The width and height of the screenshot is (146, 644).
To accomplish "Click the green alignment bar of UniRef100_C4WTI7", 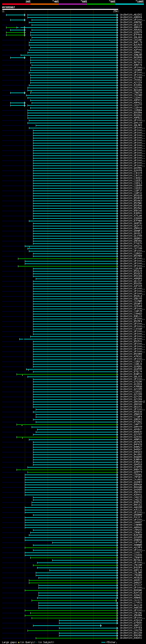I will coord(67,424).
